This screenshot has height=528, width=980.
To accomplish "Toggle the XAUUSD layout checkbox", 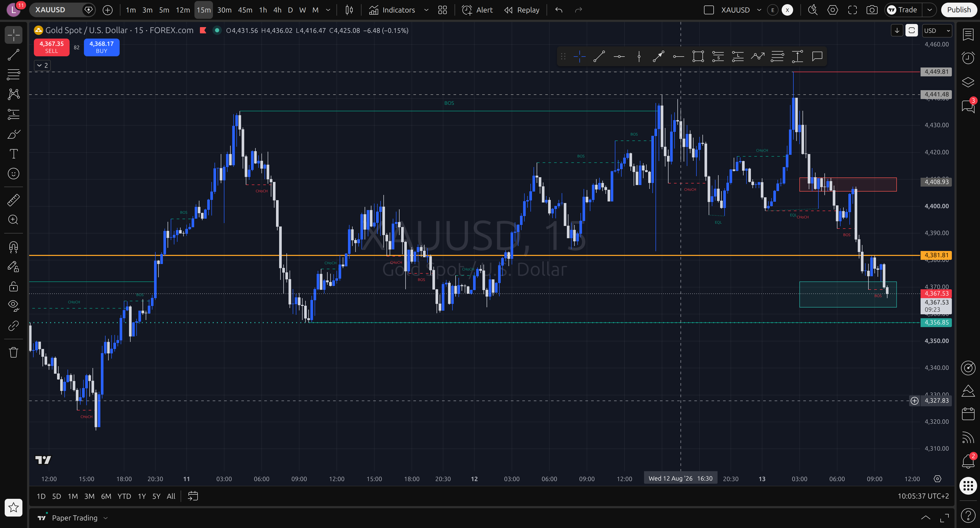I will tap(709, 10).
